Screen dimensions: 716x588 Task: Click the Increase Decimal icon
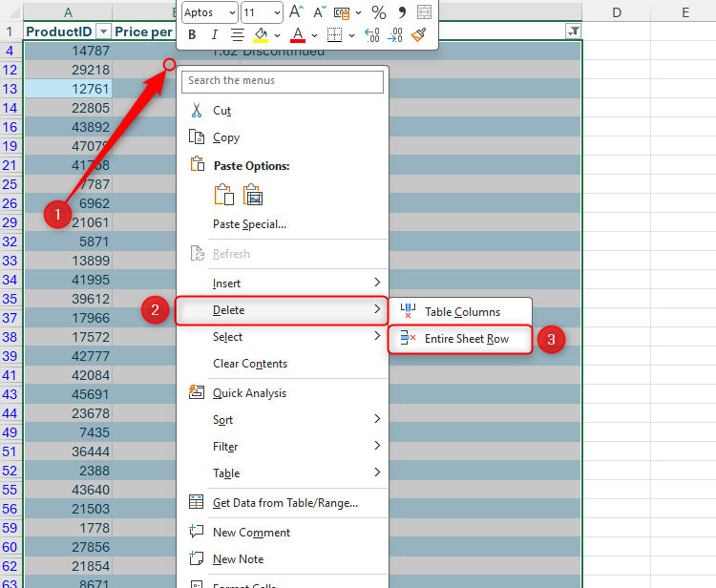coord(371,34)
